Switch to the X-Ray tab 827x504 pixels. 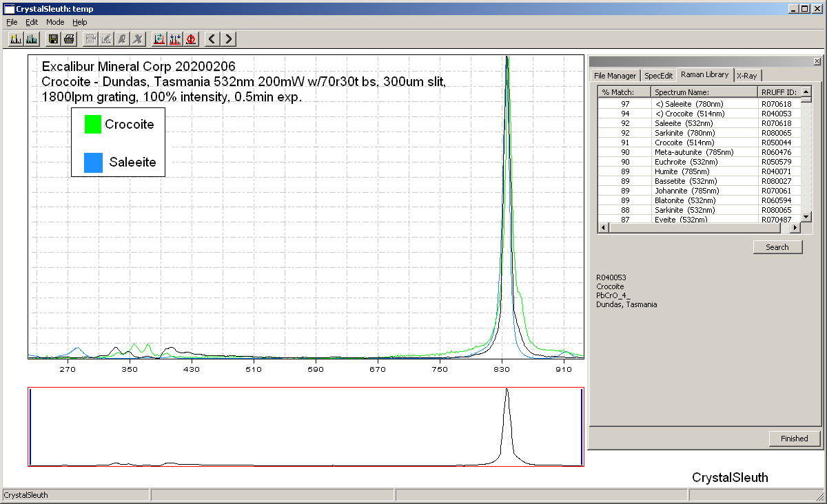747,75
